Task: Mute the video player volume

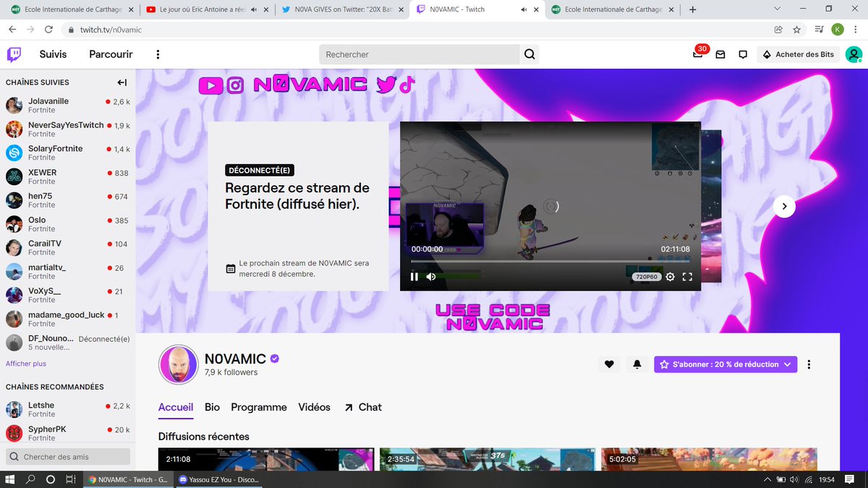Action: click(431, 276)
